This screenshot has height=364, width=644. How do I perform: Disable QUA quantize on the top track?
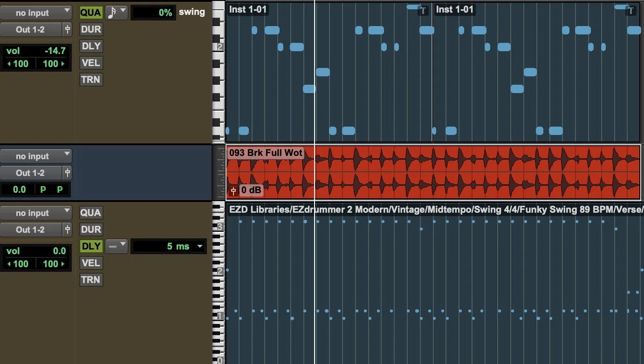90,12
